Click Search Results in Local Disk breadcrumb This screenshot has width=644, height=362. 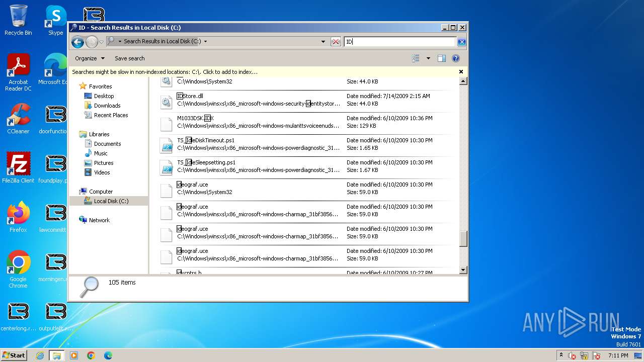[162, 41]
